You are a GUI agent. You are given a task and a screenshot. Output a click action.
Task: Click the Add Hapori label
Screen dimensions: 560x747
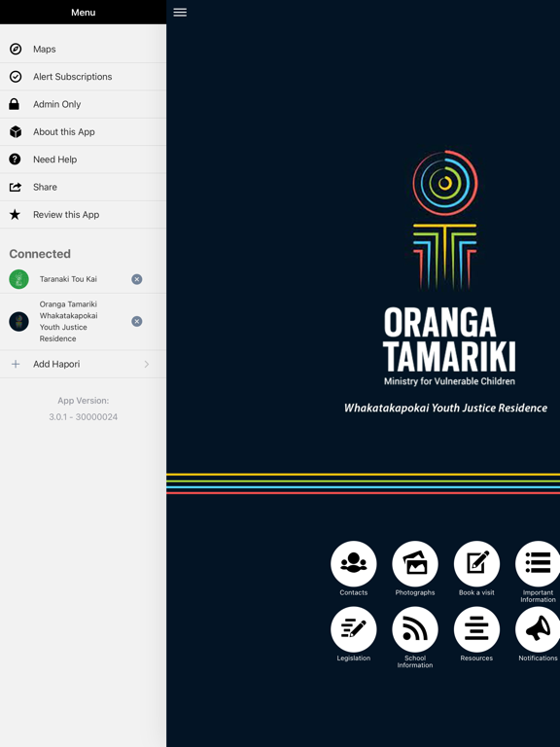56,364
